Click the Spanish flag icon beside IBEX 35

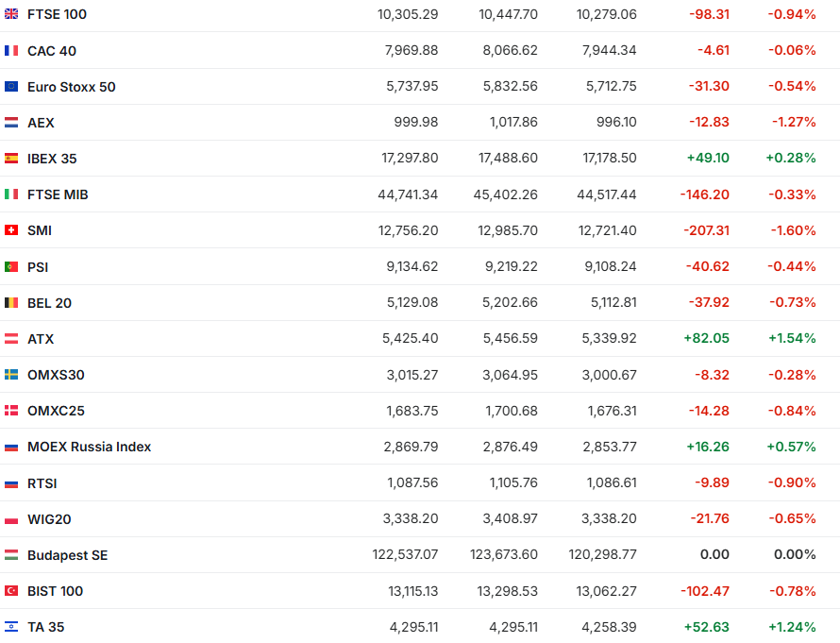click(x=11, y=159)
